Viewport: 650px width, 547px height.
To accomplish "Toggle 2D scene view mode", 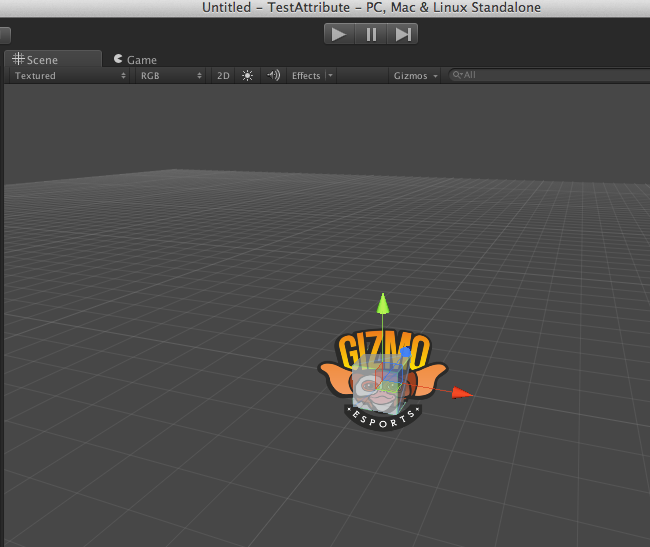I will pyautogui.click(x=223, y=75).
